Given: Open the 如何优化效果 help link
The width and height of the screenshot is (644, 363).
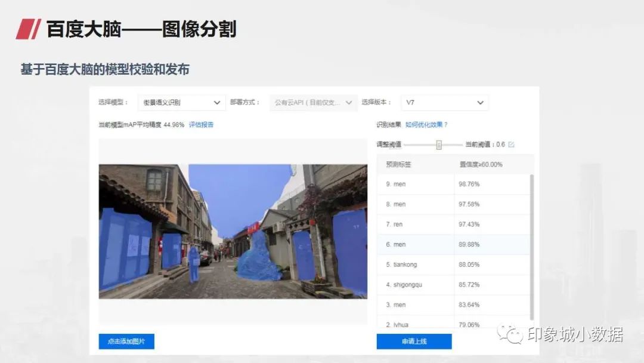Looking at the screenshot, I should pos(426,125).
